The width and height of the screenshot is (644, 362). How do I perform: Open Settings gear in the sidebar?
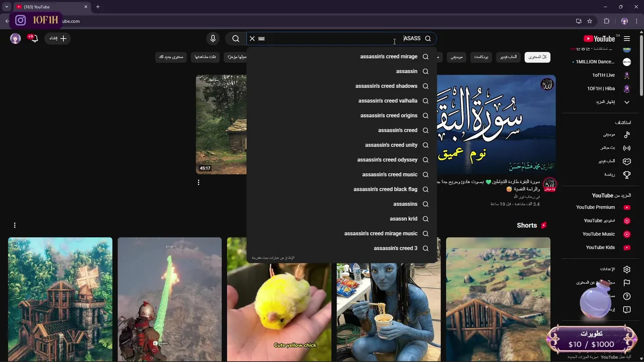coord(627,269)
